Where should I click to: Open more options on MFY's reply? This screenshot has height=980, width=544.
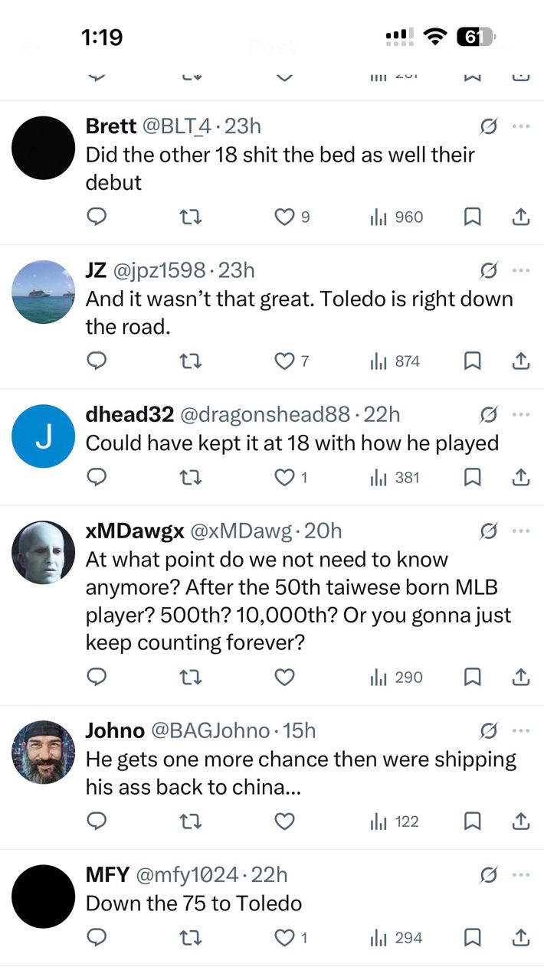tap(521, 875)
